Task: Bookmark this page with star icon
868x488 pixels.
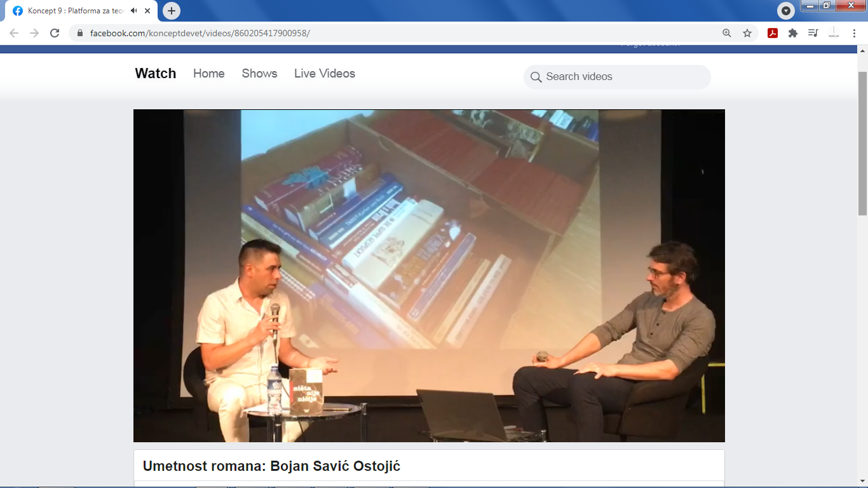Action: tap(747, 33)
